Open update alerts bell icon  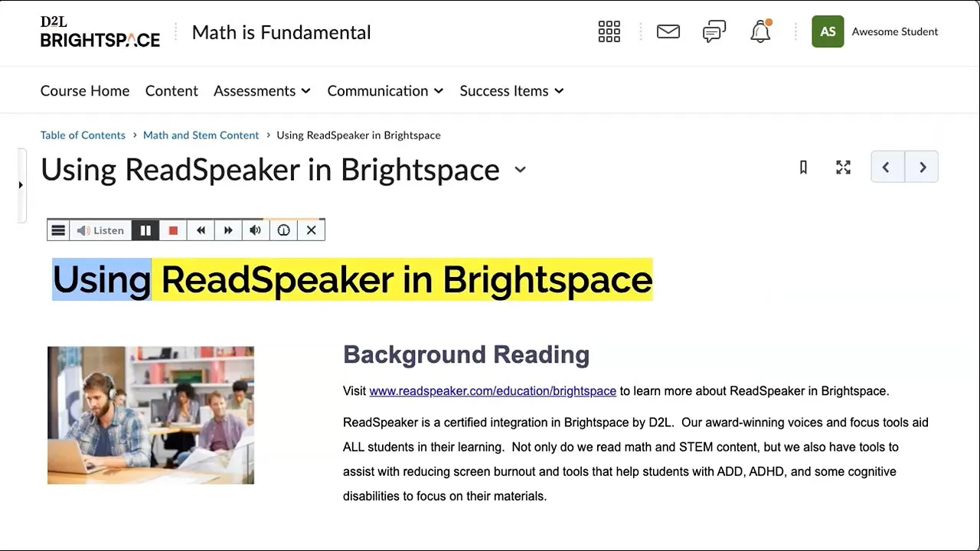(760, 31)
